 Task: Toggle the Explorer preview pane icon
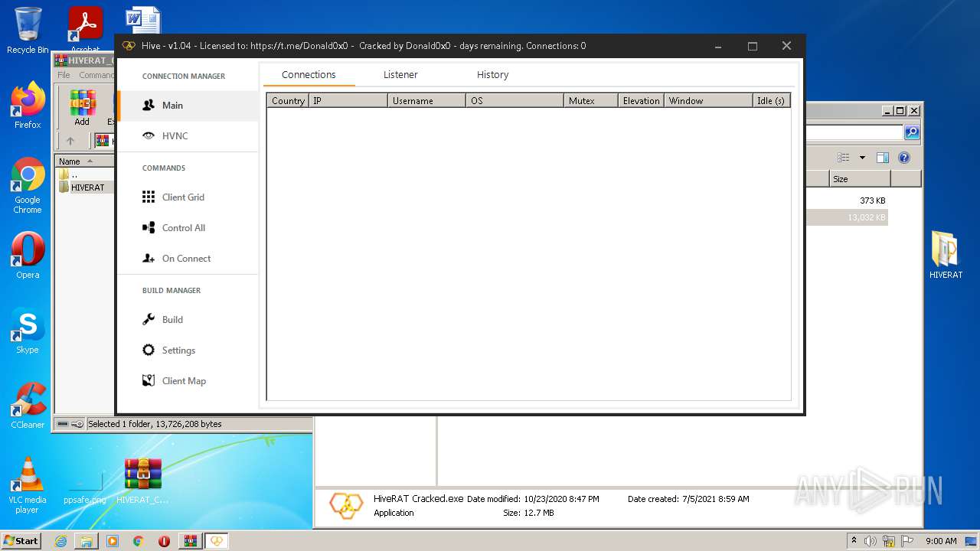[x=883, y=158]
